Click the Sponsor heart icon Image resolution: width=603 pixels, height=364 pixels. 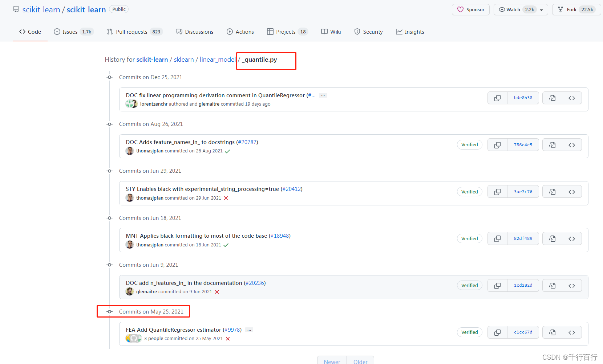pos(460,9)
